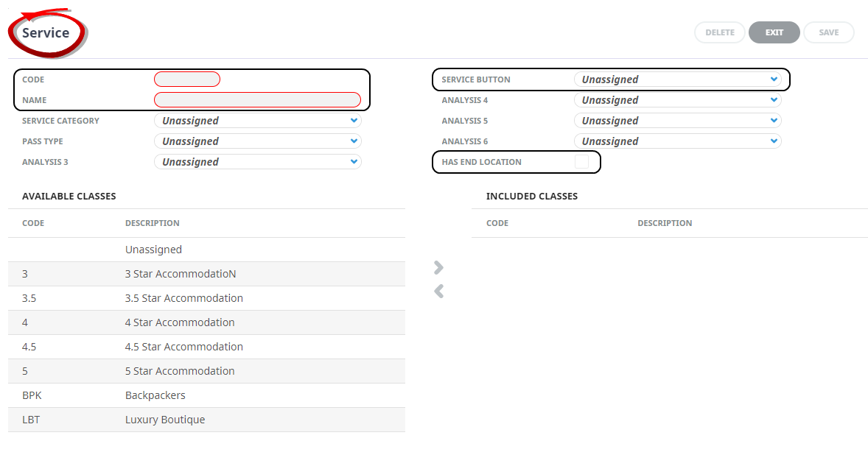Expand the Pass Type dropdown
The image size is (868, 452).
[257, 141]
